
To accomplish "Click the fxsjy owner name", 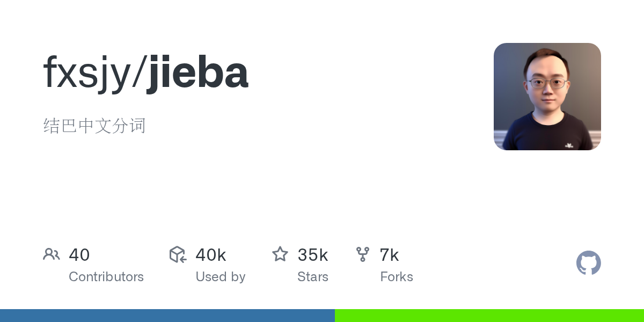I will (87, 73).
